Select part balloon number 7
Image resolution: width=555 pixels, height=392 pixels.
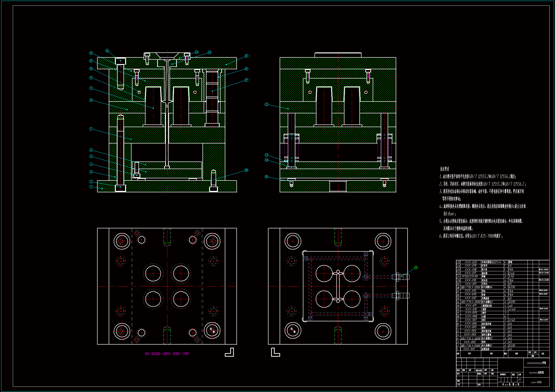pos(91,129)
